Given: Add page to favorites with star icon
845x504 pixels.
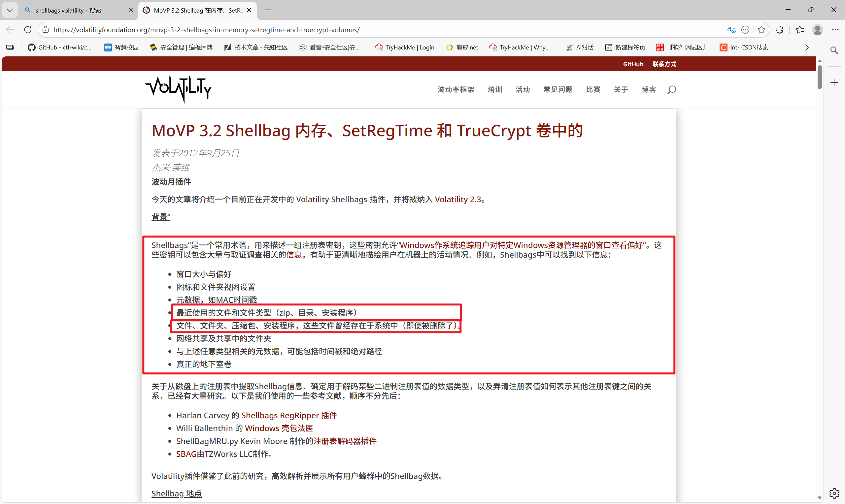Looking at the screenshot, I should (x=761, y=30).
